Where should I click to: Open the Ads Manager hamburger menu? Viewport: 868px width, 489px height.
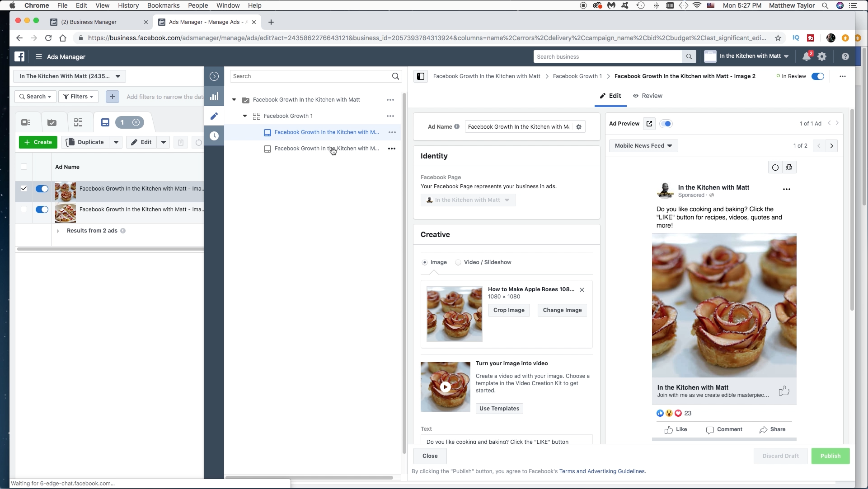[39, 57]
